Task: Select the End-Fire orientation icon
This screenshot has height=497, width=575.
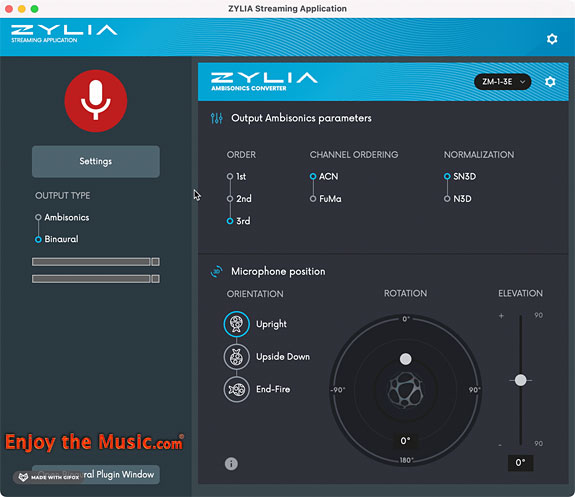Action: pyautogui.click(x=237, y=389)
